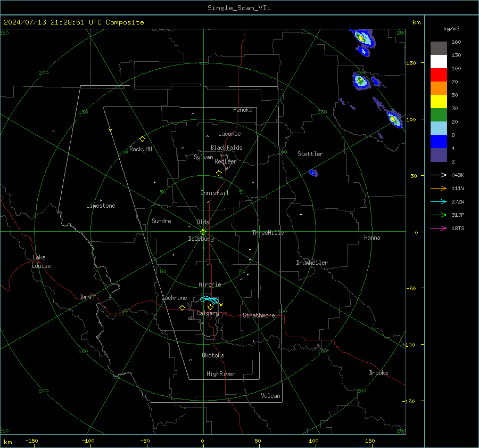Image resolution: width=479 pixels, height=448 pixels.
Task: Click the Brooks label
Action: 378,373
